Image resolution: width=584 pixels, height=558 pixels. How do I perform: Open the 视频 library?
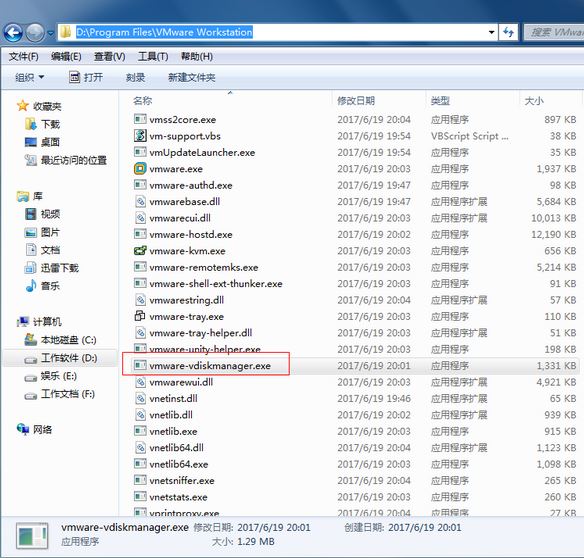coord(42,214)
